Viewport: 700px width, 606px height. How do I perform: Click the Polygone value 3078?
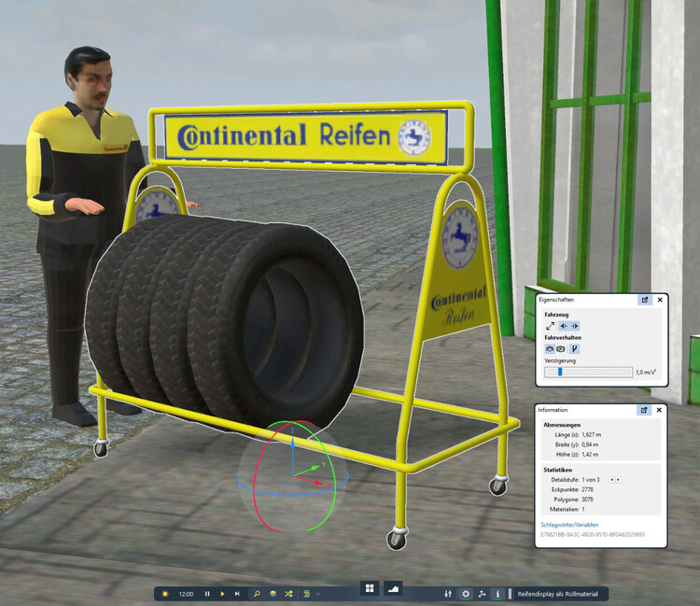[587, 500]
